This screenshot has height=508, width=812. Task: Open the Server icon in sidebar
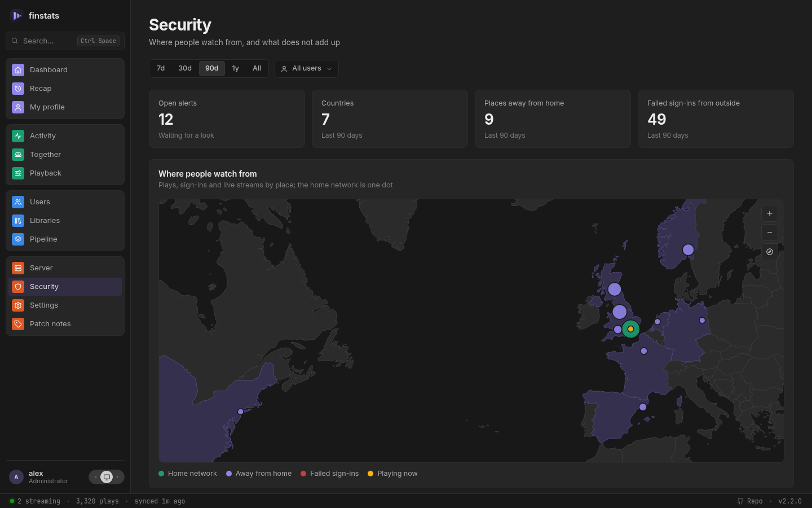pyautogui.click(x=18, y=268)
